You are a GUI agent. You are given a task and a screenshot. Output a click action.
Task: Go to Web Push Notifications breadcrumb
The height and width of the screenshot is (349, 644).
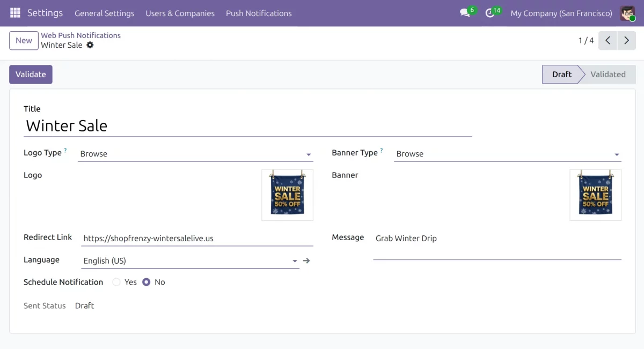[x=81, y=35]
